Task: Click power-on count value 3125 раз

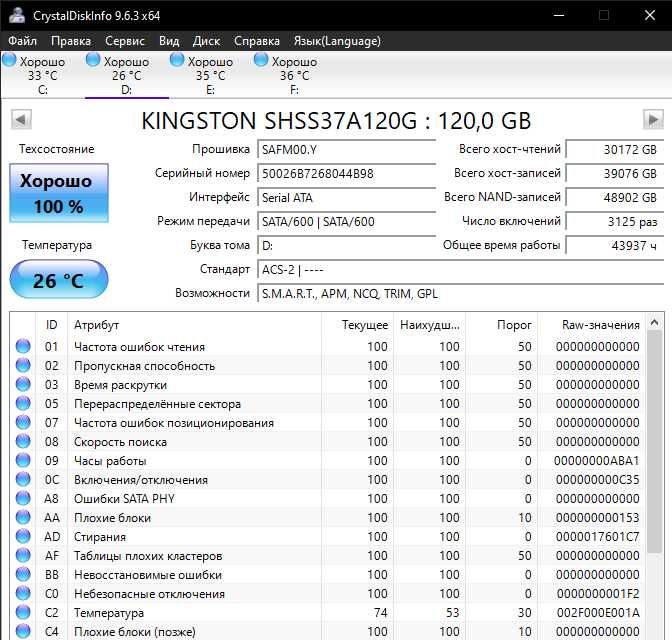Action: tap(615, 222)
